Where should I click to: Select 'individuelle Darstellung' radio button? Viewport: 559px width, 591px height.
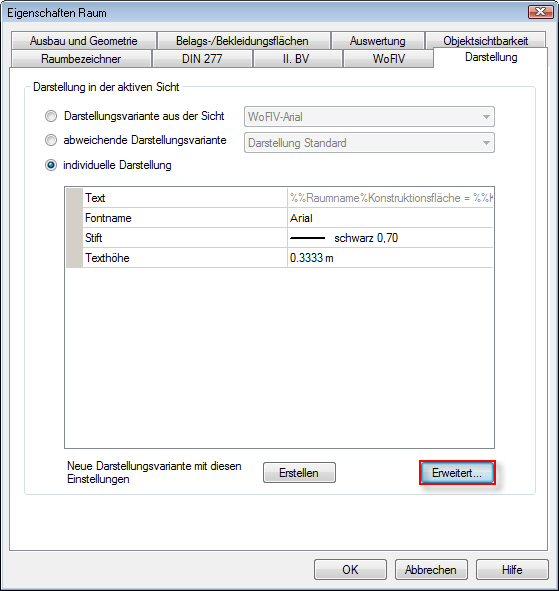tap(51, 165)
